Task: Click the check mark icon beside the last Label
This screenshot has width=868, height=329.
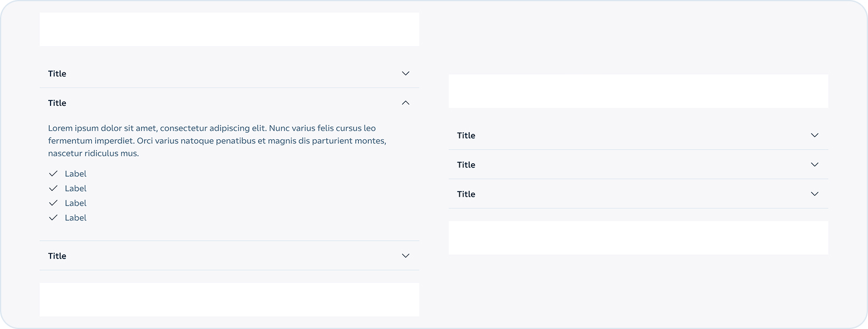Action: [x=54, y=218]
